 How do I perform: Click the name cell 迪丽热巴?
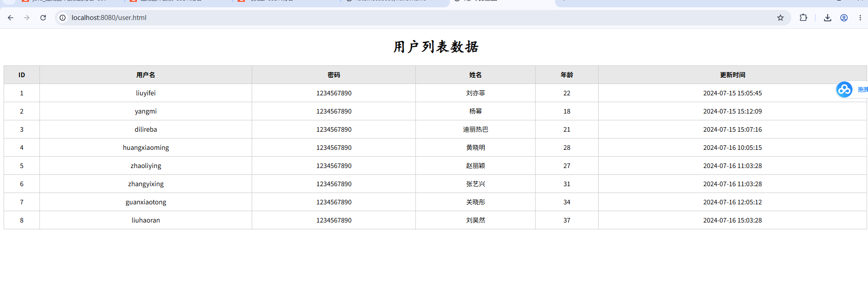pos(475,129)
